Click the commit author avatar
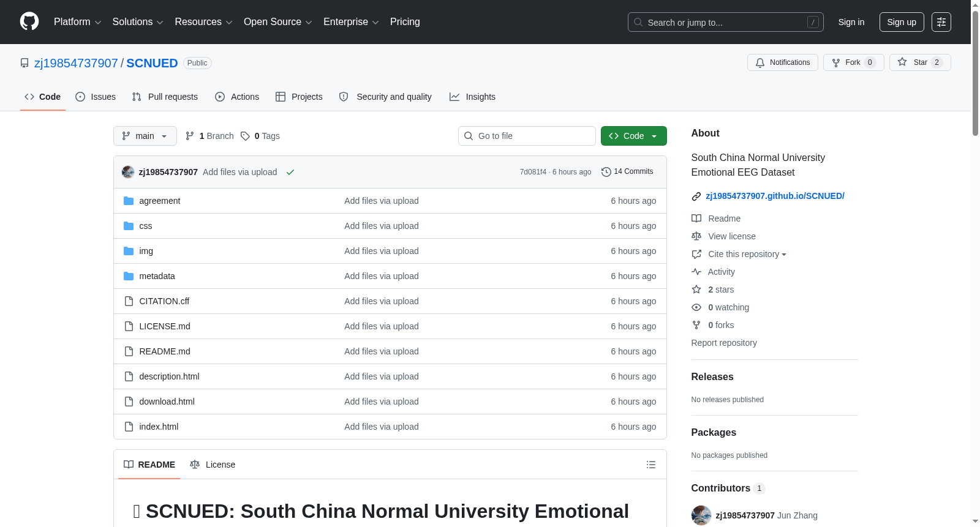Screen dimensions: 980x527 [x=128, y=172]
